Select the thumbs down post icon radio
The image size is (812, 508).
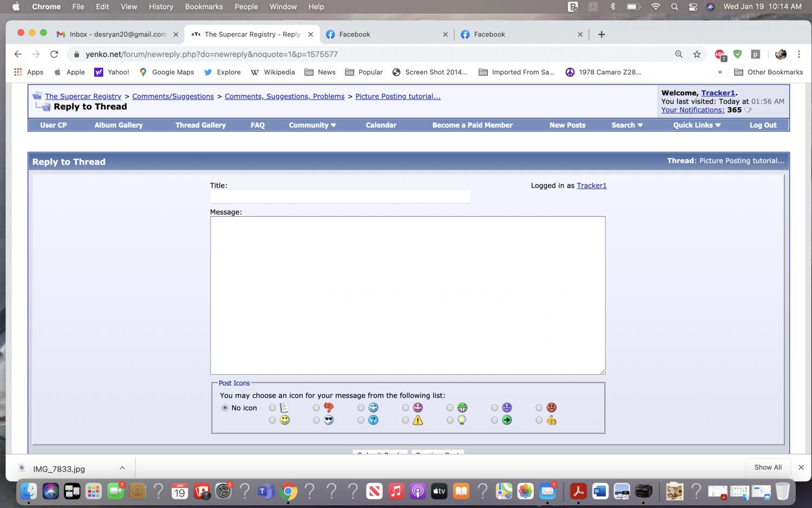316,408
